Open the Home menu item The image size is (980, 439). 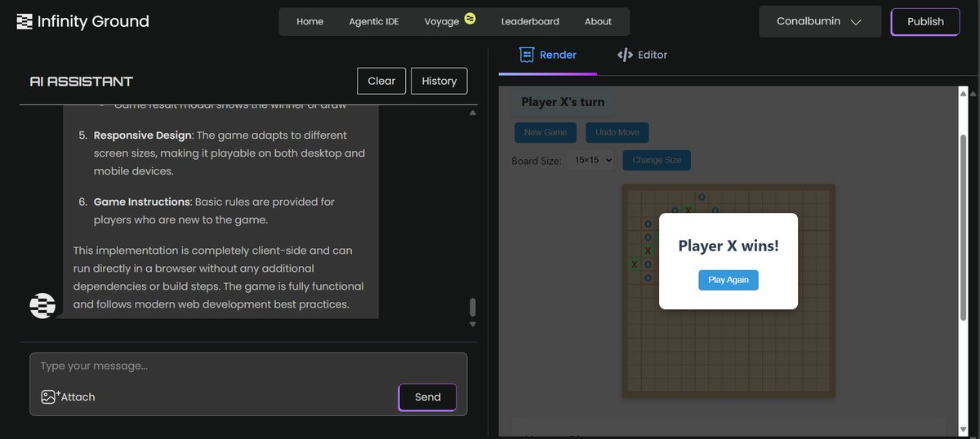pyautogui.click(x=310, y=21)
